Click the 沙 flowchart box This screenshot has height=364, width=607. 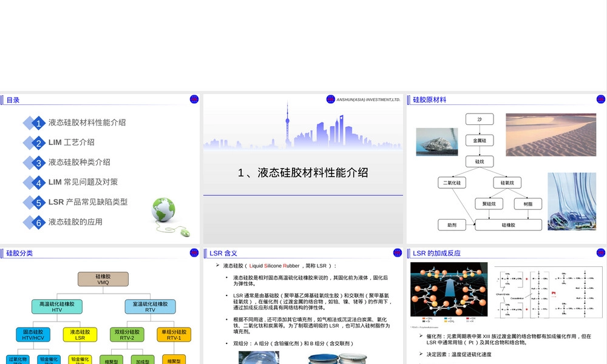480,119
